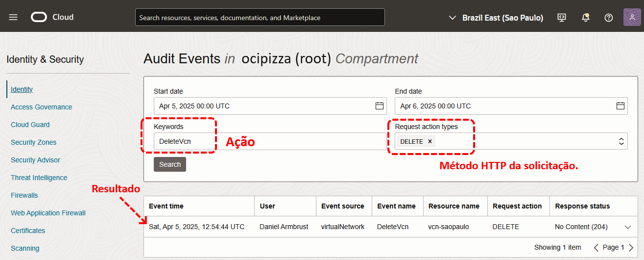Expand the Brazil East (Sao Paulo) region selector
644x260 pixels.
tap(496, 18)
